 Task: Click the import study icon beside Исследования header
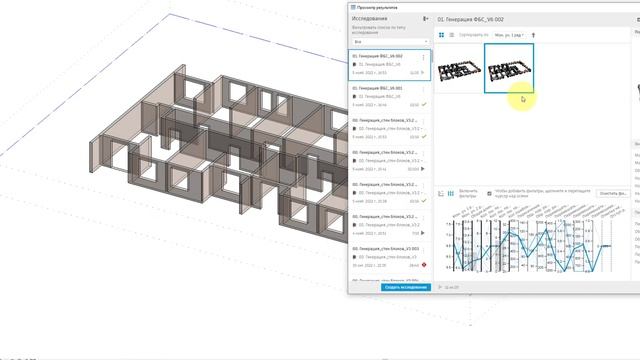point(425,19)
